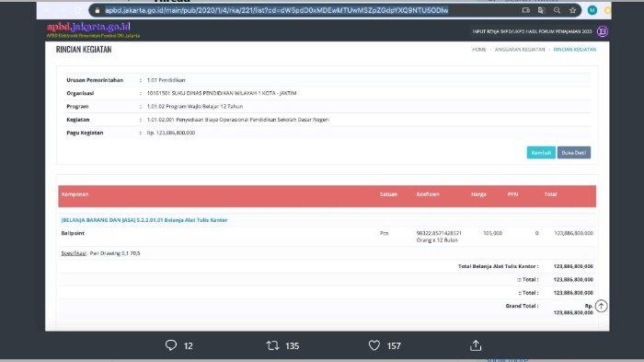View site security lock icon
The height and width of the screenshot is (362, 644).
pyautogui.click(x=98, y=10)
